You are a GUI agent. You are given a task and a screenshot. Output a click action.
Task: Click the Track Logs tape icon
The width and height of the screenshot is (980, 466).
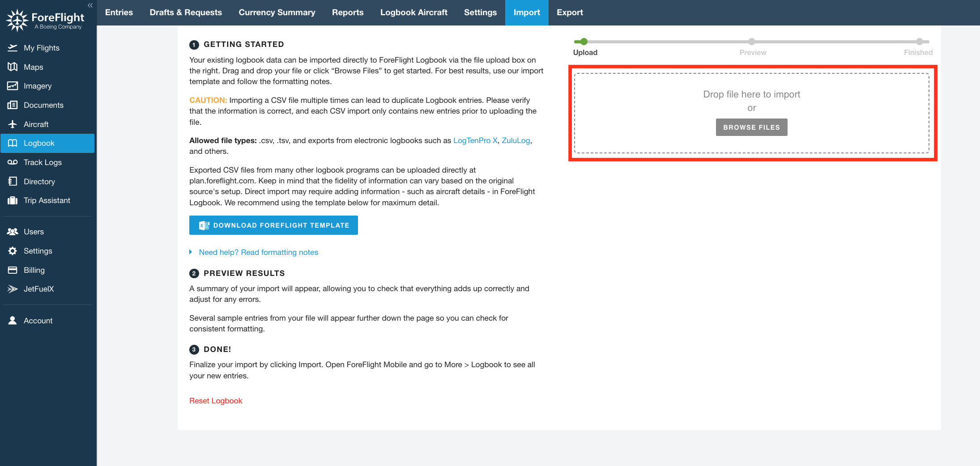click(x=13, y=162)
